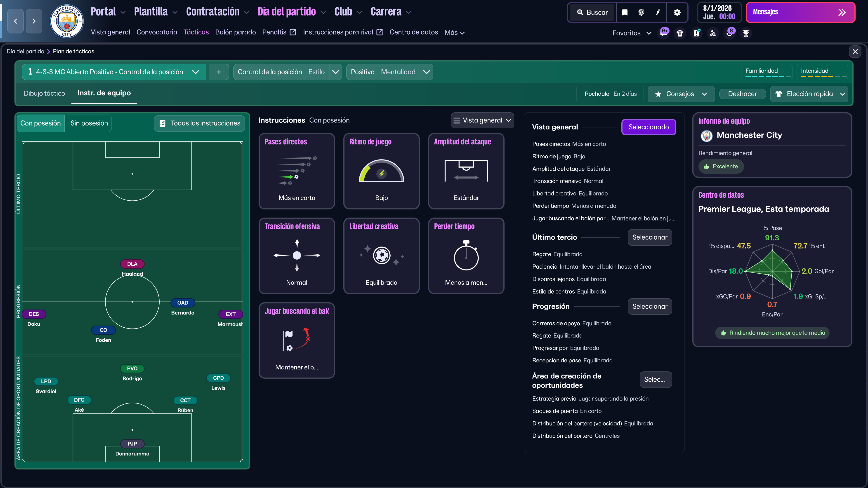Viewport: 868px width, 488px height.
Task: Open the Favoritos dropdown
Action: [x=632, y=33]
